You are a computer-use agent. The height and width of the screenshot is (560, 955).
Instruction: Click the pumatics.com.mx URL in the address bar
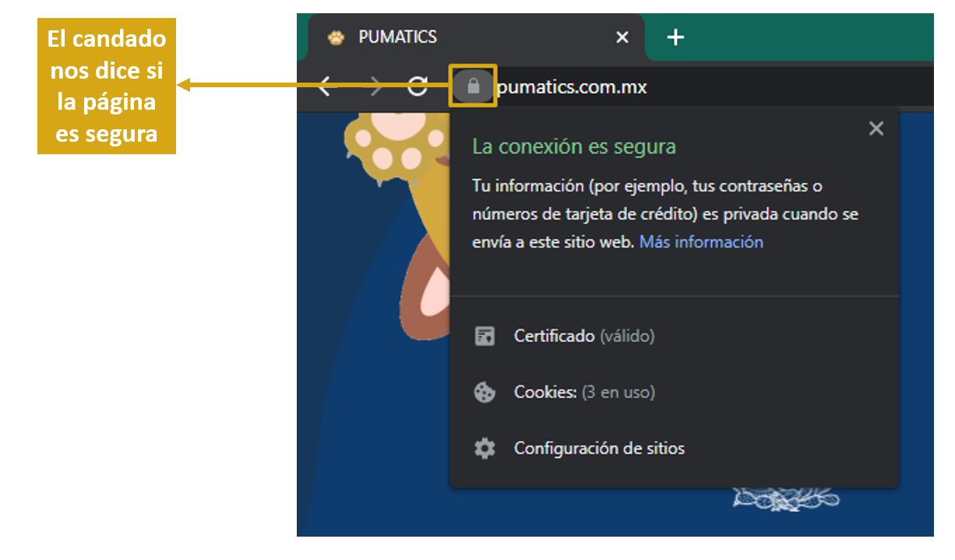(x=572, y=87)
